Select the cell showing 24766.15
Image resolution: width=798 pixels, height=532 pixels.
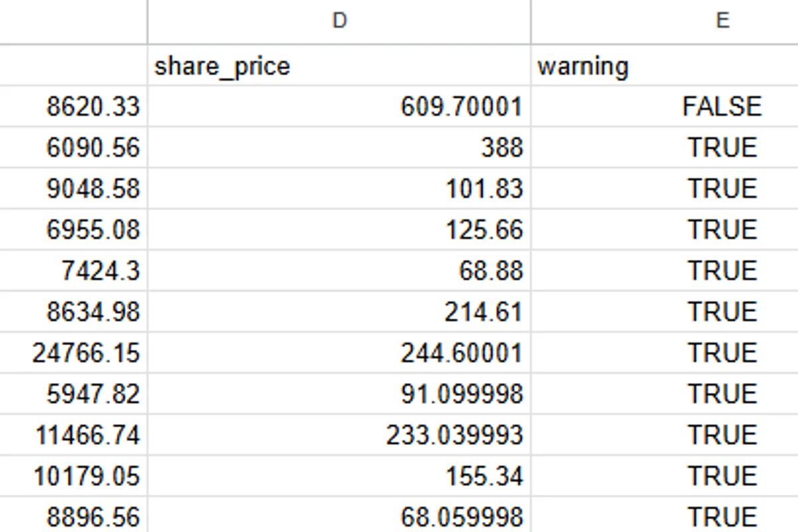(x=73, y=353)
